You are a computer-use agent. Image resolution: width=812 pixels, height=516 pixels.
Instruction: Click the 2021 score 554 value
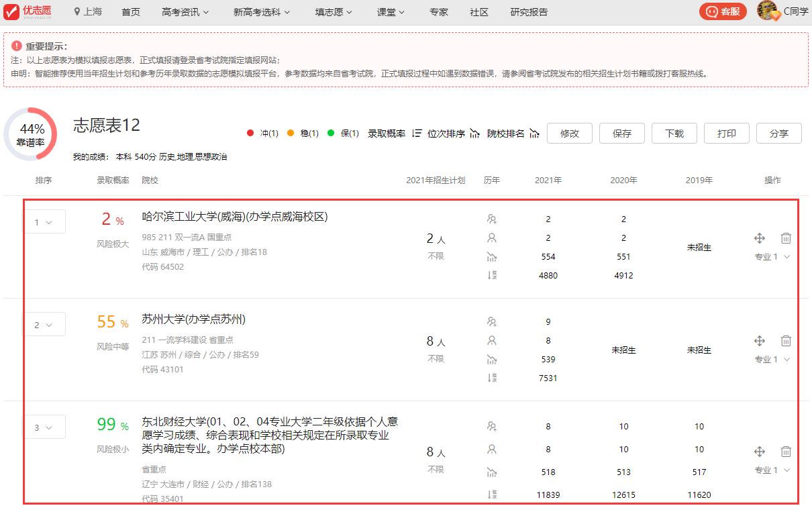(x=548, y=256)
